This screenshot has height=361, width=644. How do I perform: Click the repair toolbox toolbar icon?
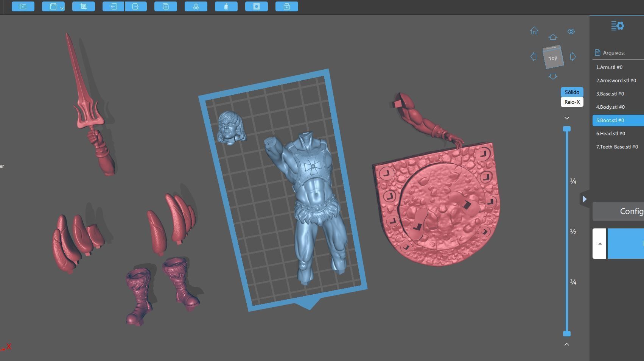[287, 6]
